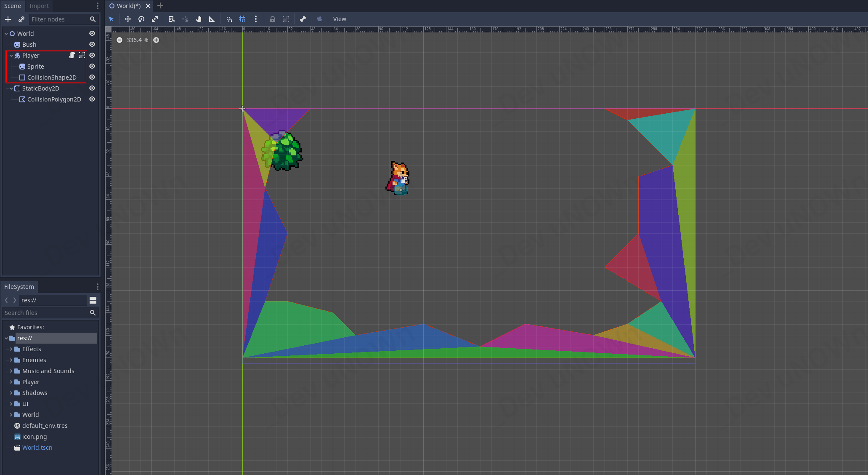Expand the Music and Sounds folder
Viewport: 868px width, 475px height.
(x=11, y=371)
